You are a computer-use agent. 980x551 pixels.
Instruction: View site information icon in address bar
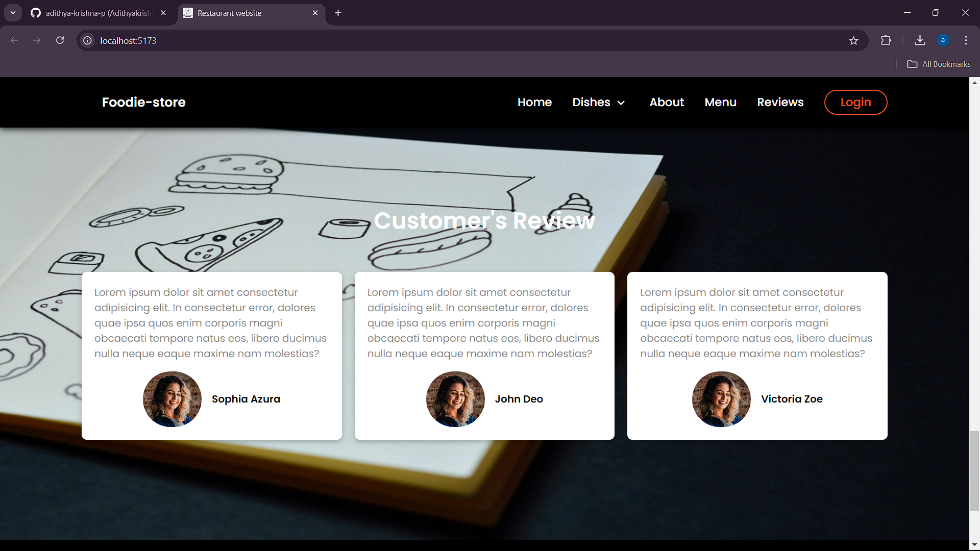click(88, 40)
